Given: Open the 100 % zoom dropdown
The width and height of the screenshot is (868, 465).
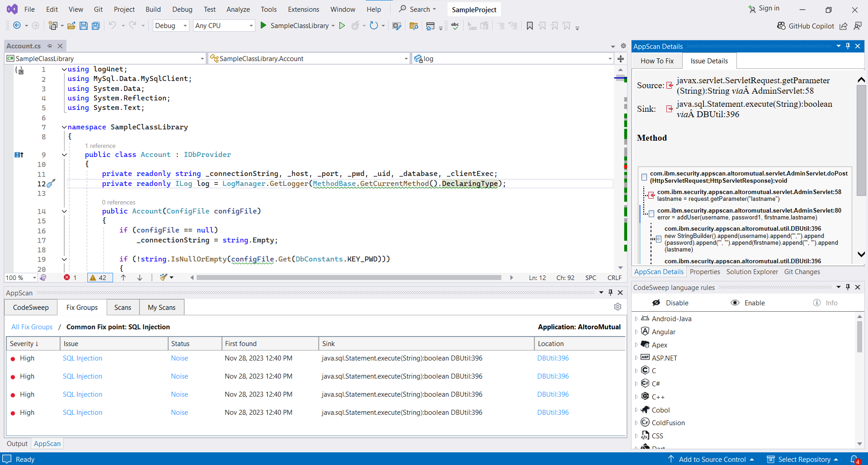Looking at the screenshot, I should [21, 277].
